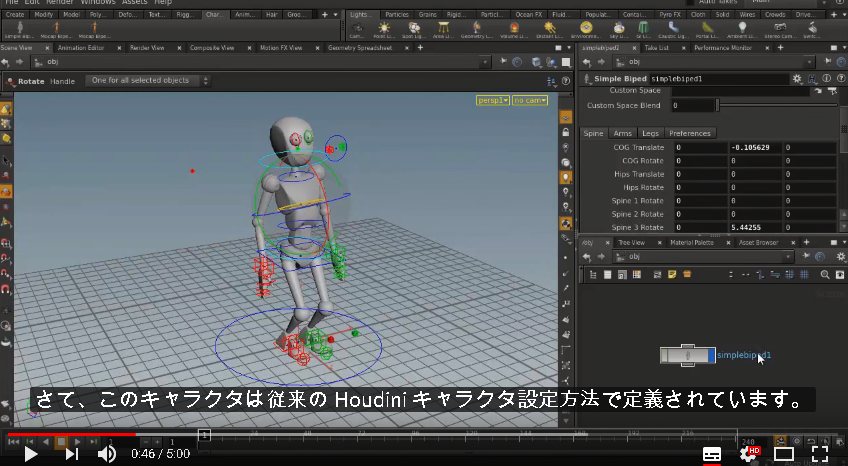Enter YouTube fullscreen mode
This screenshot has width=848, height=466.
click(820, 454)
